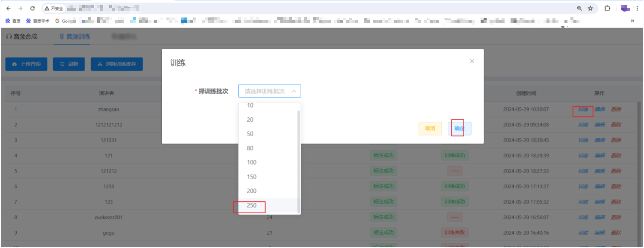Click 编辑 link in 121231 row

[x=600, y=140]
